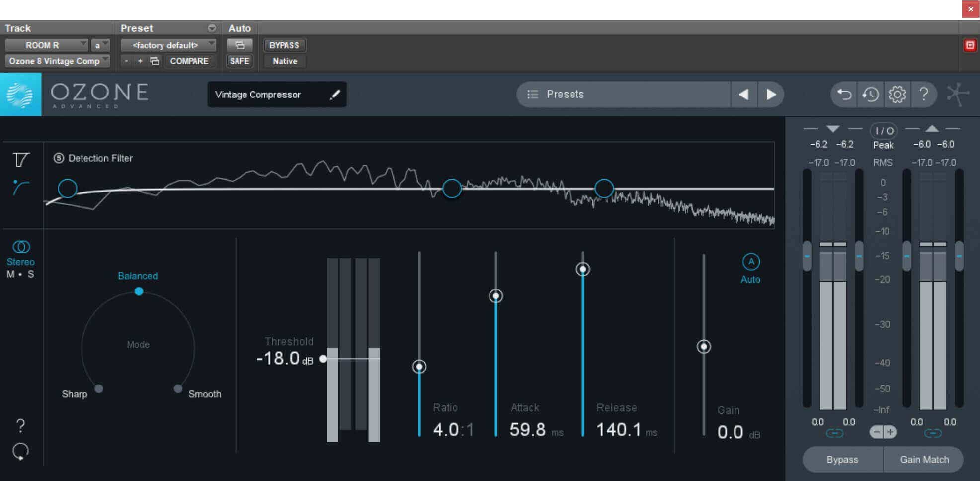Click module help question mark at bottom-left
980x481 pixels.
click(20, 425)
